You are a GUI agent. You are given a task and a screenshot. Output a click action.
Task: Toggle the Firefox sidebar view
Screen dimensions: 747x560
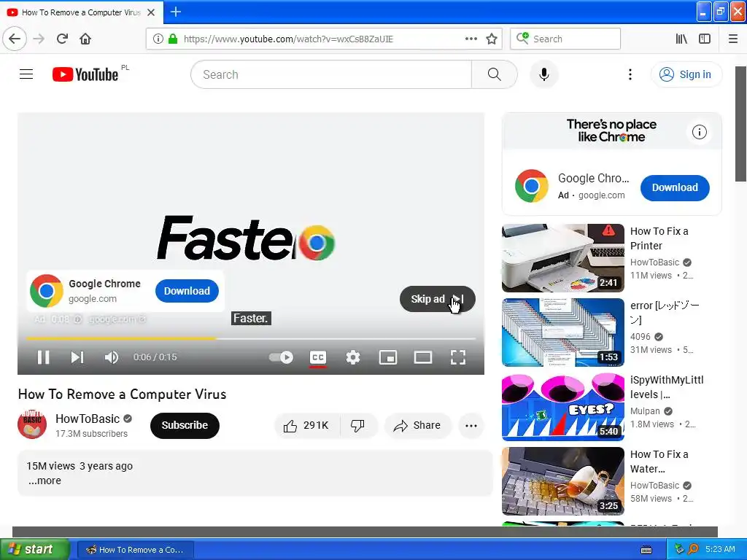[705, 39]
